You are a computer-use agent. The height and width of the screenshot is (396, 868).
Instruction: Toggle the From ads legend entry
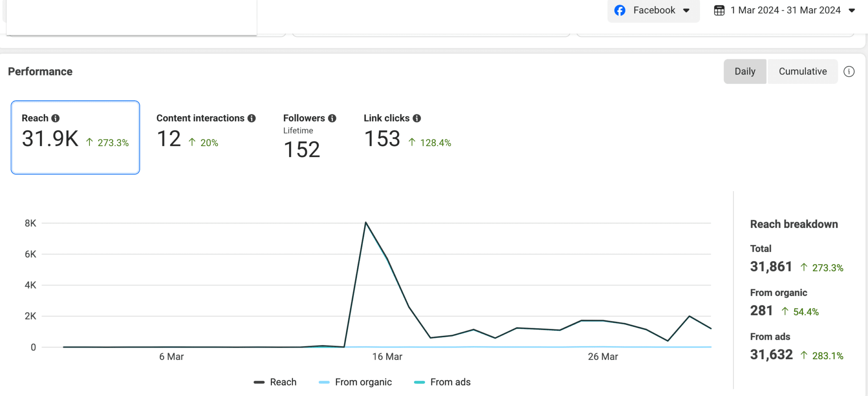click(443, 382)
